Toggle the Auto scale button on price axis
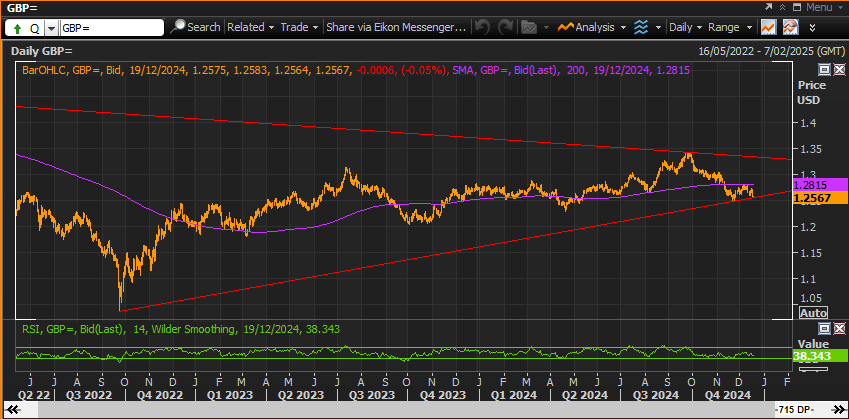 (x=813, y=313)
